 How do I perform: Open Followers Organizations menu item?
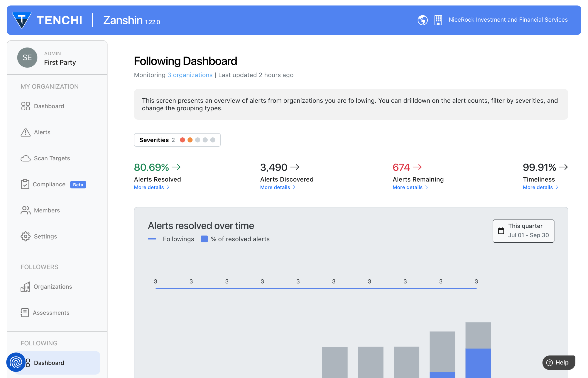click(x=53, y=287)
